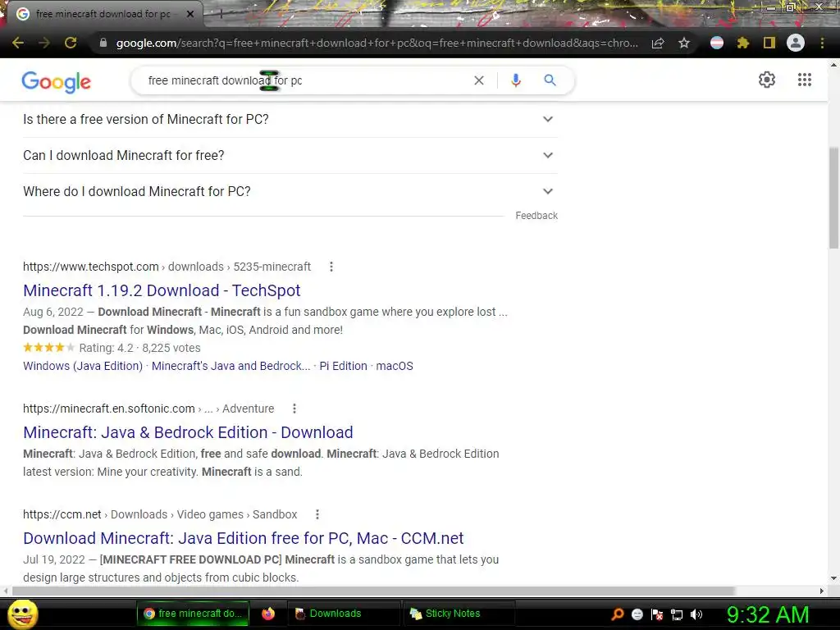Click the vertical scrollbar up arrow

[x=833, y=65]
